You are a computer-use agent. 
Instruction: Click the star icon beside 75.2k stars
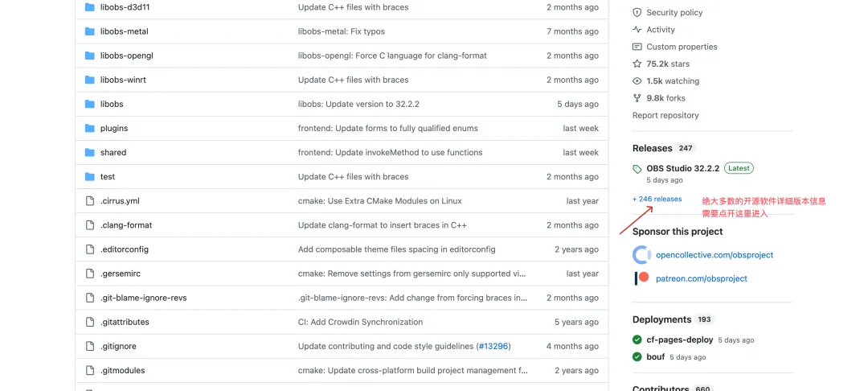click(637, 64)
